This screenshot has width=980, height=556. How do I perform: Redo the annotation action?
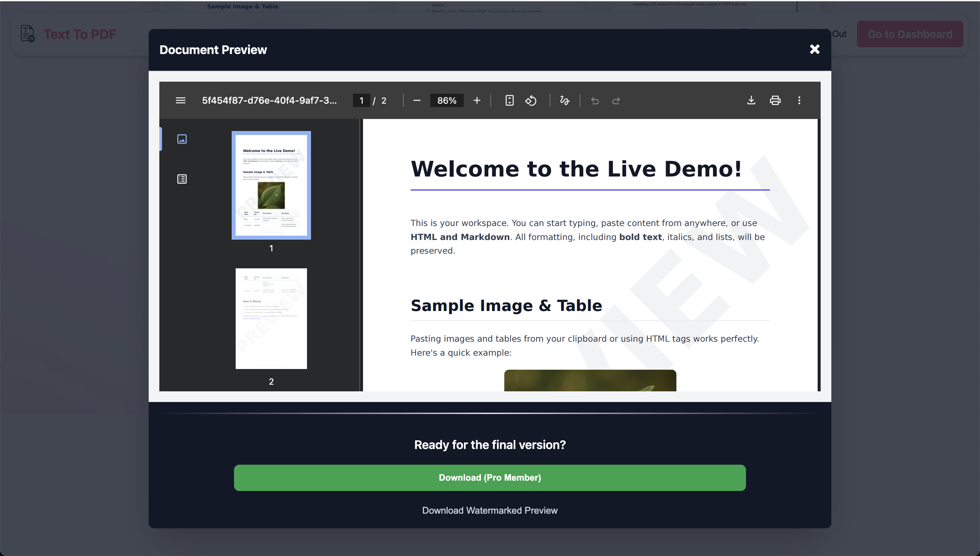(x=616, y=101)
